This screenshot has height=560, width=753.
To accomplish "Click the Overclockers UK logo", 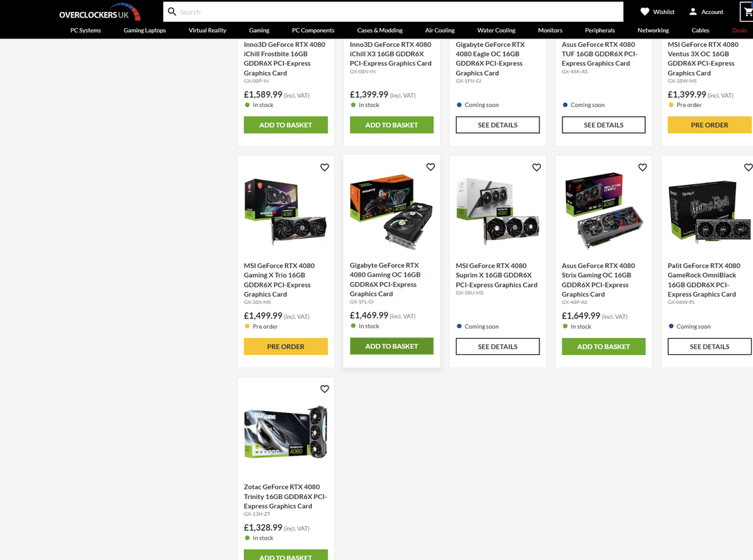I will click(x=100, y=12).
